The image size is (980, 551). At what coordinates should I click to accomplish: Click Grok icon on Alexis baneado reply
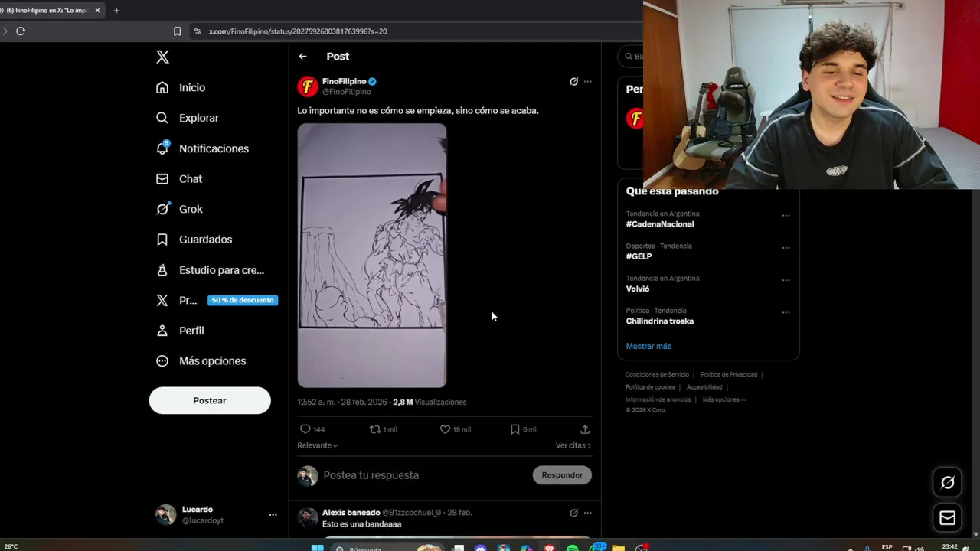(573, 513)
